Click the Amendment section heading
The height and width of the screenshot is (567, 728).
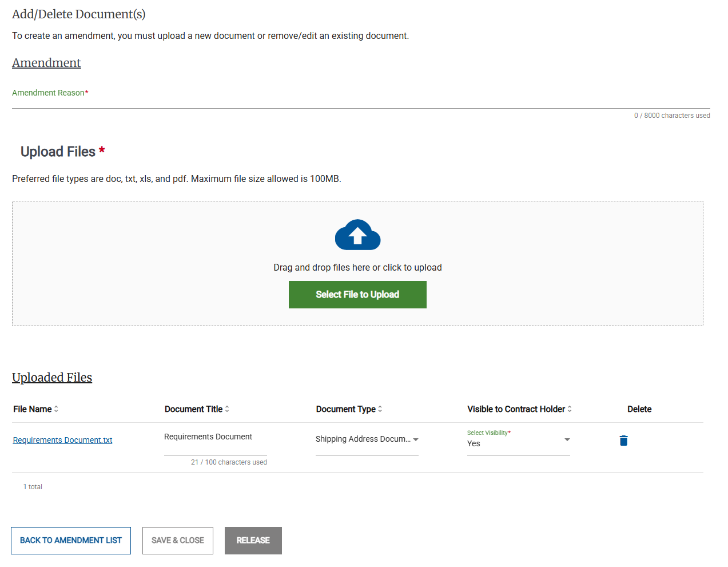click(x=46, y=62)
